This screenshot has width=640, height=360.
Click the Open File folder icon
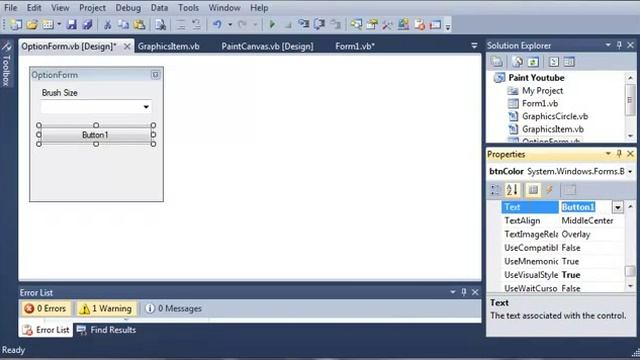pyautogui.click(x=32, y=24)
